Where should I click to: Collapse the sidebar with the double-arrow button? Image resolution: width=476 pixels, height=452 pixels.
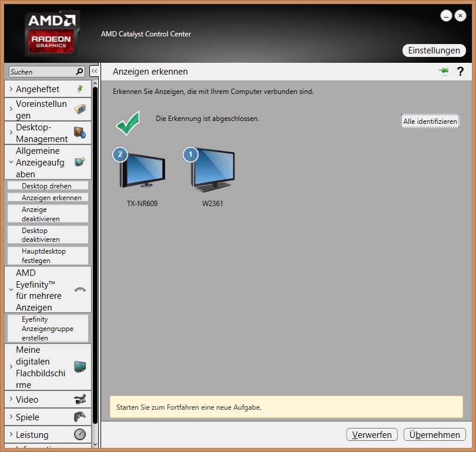click(x=95, y=71)
